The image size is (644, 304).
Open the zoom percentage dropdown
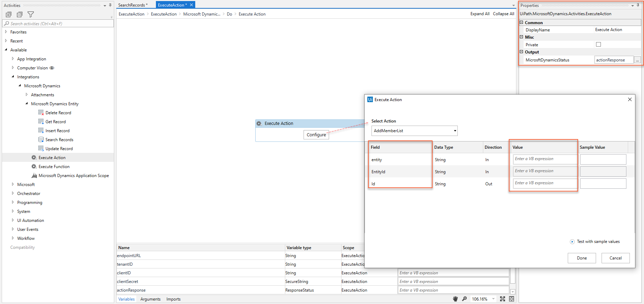(x=493, y=299)
